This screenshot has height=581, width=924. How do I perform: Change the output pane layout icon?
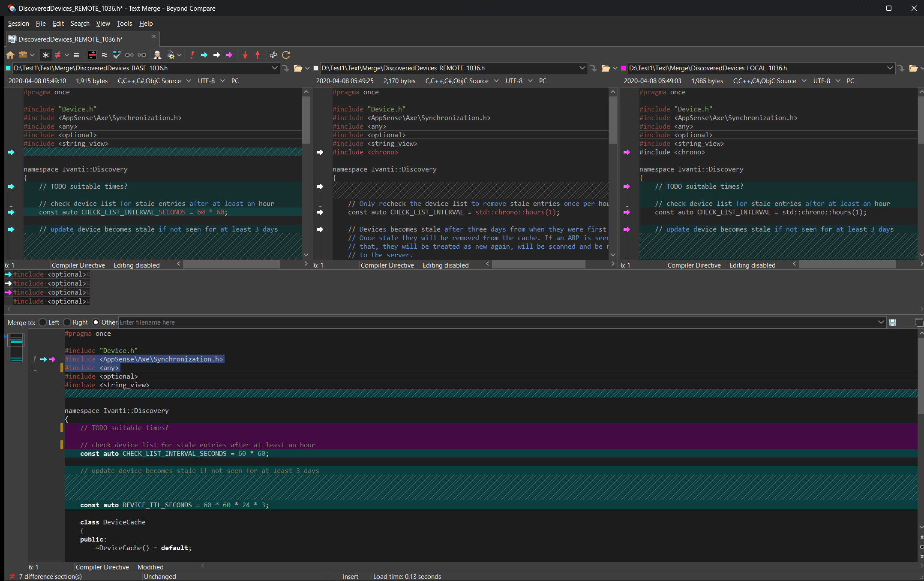[919, 322]
